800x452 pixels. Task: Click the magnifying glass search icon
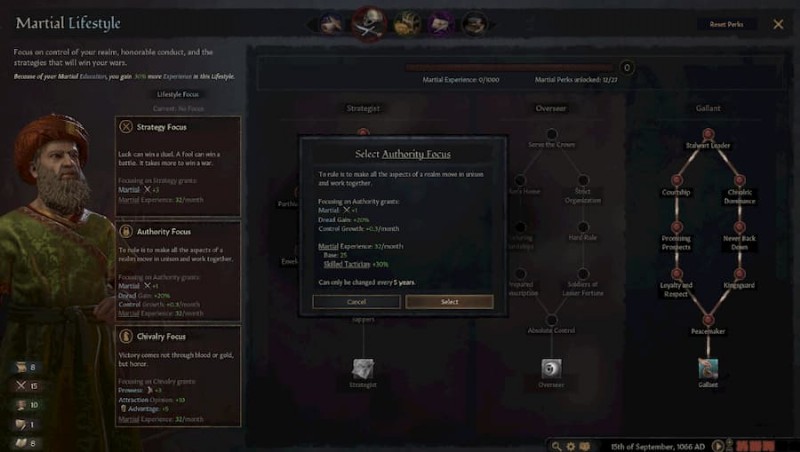click(x=556, y=446)
